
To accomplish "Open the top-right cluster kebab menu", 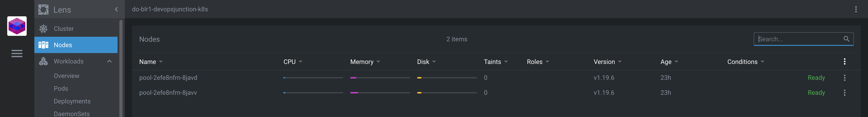I will click(x=856, y=9).
